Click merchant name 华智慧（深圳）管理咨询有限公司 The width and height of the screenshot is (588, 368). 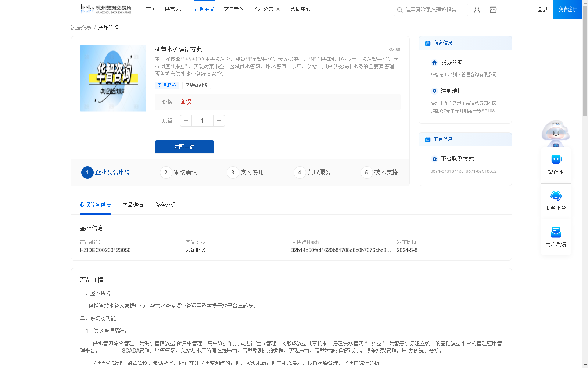tap(463, 75)
